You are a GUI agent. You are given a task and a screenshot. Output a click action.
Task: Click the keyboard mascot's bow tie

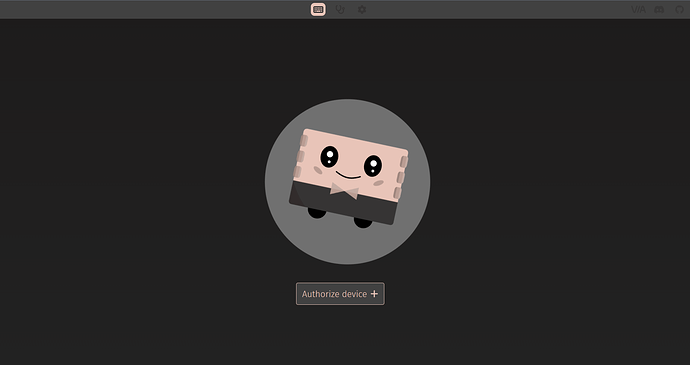(x=344, y=191)
